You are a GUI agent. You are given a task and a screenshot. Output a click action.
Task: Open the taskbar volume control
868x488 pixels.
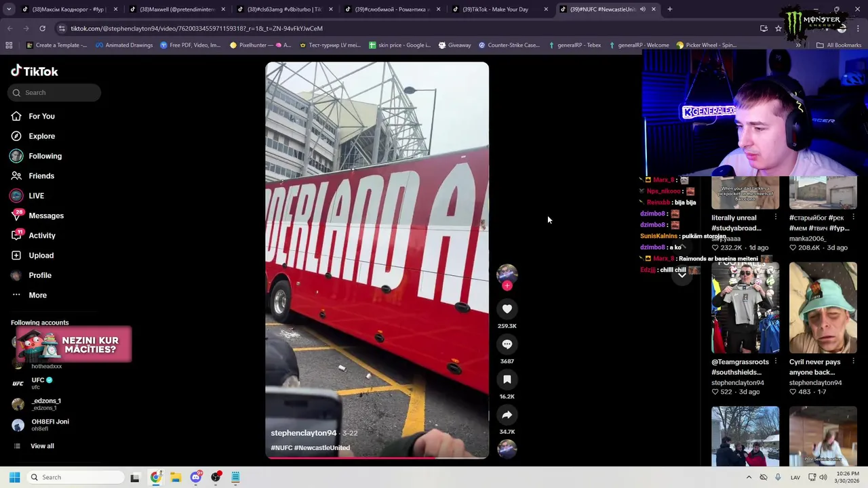coord(823,477)
